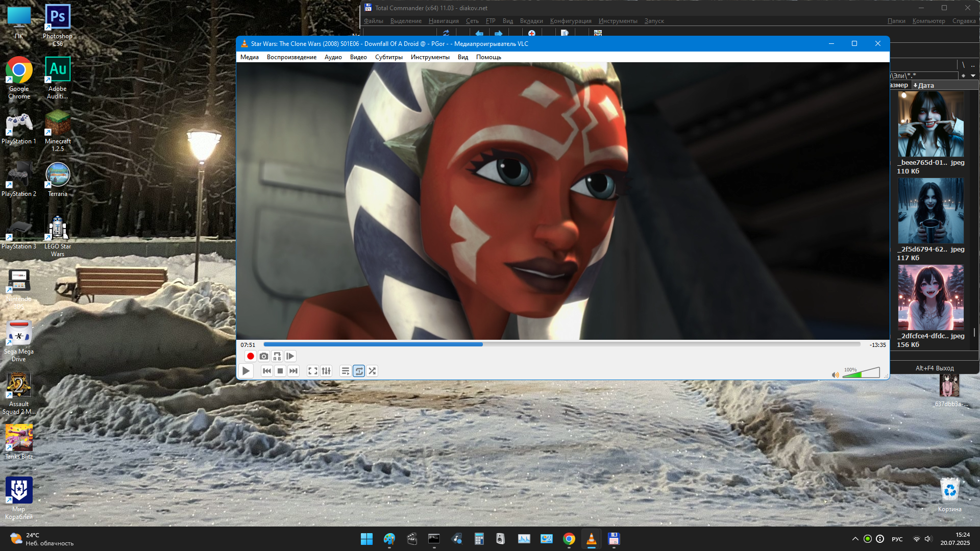Toggle random shuffle playback
The height and width of the screenshot is (551, 980).
point(372,371)
